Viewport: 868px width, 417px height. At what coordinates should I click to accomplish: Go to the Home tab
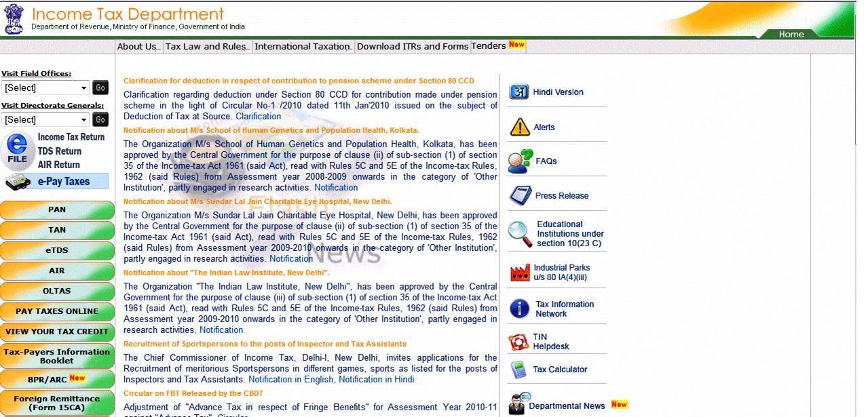[791, 34]
